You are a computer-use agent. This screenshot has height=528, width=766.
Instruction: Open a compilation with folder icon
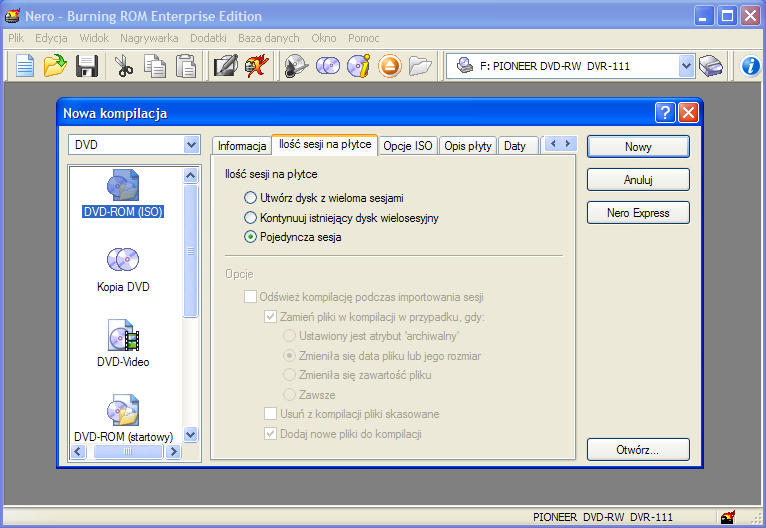(55, 66)
